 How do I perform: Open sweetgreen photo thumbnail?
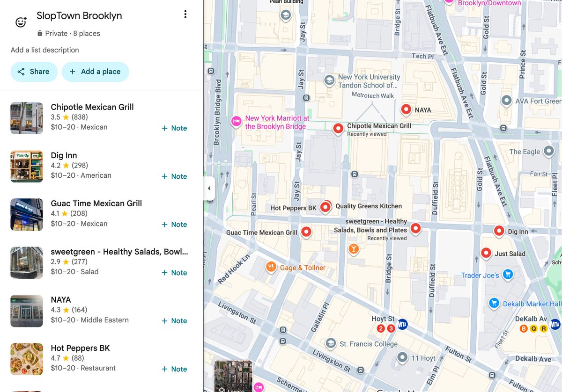pos(27,263)
